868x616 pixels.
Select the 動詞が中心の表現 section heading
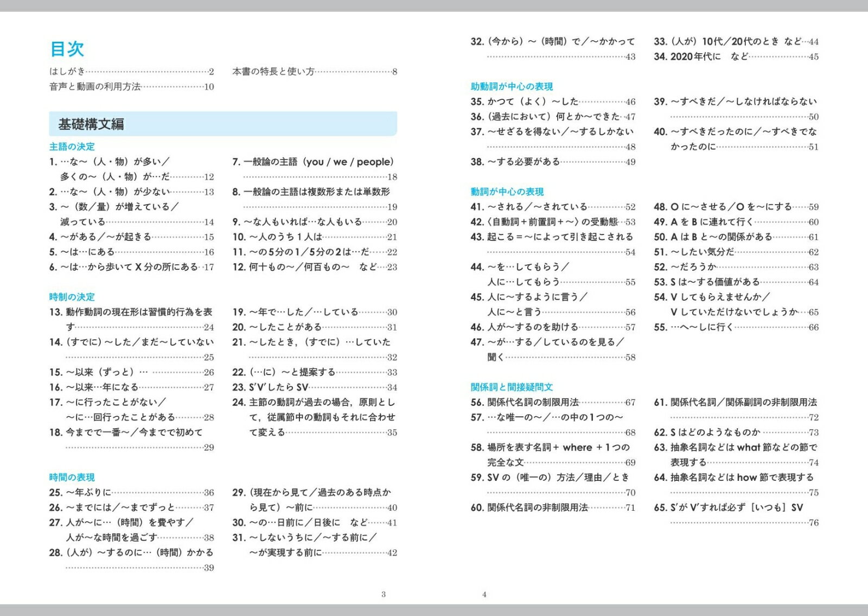[x=507, y=192]
